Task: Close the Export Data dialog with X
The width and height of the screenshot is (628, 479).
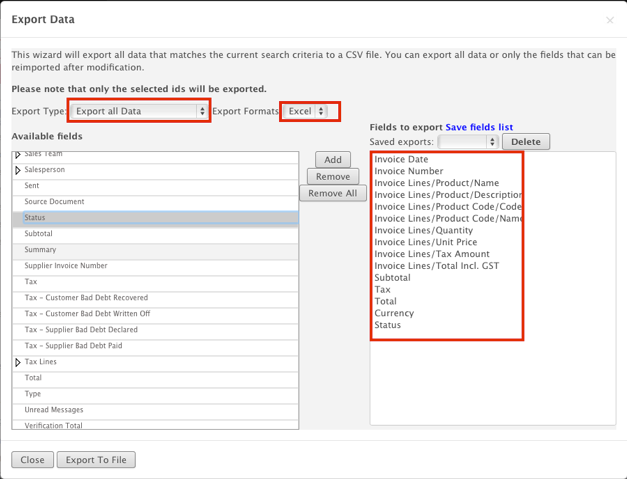Action: tap(610, 20)
